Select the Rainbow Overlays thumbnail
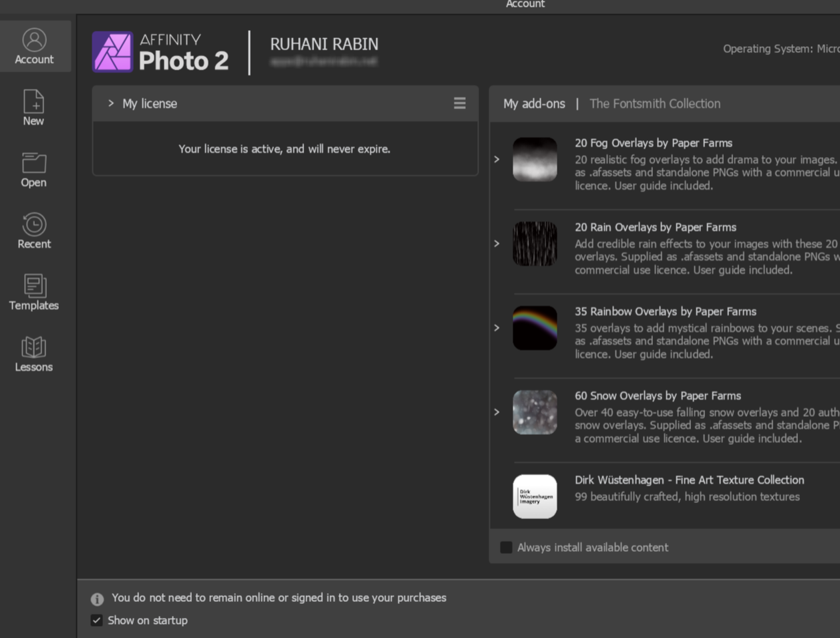This screenshot has width=840, height=638. (535, 328)
